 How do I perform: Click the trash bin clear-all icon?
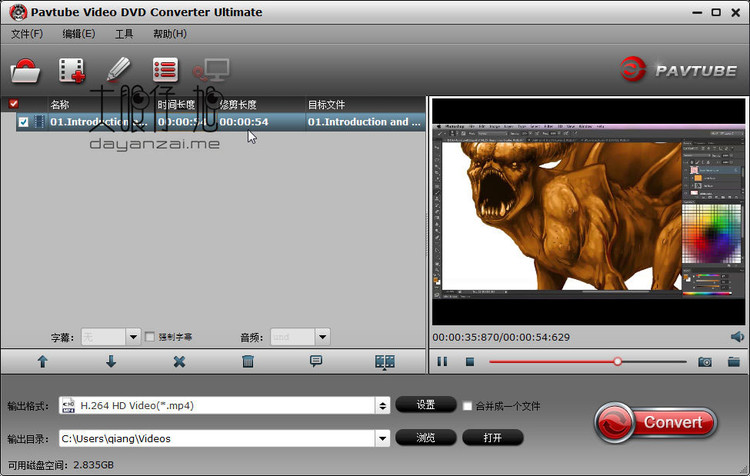(x=248, y=362)
